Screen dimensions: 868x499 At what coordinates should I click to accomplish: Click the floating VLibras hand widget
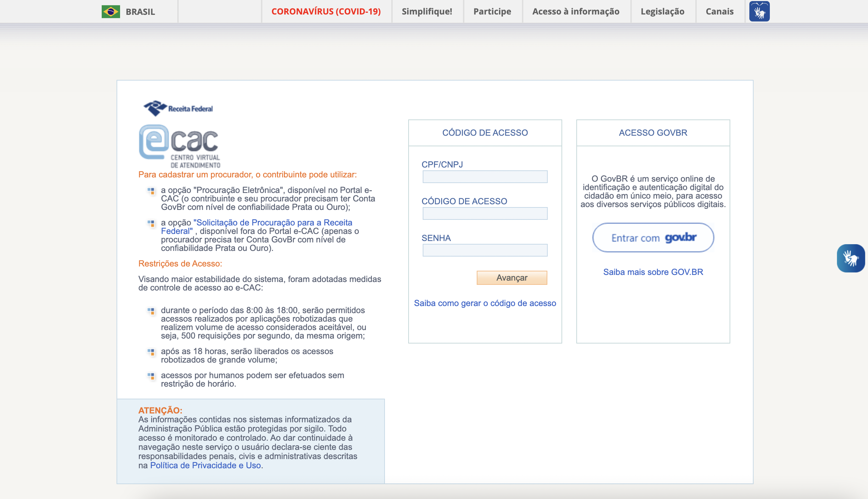pos(850,258)
